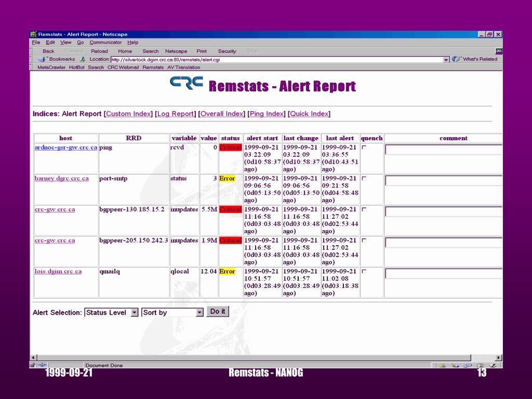This screenshot has width=532, height=399.
Task: Open crc-gw.crc.ca link for bgppeer-205.150.242.3
Action: (55, 241)
